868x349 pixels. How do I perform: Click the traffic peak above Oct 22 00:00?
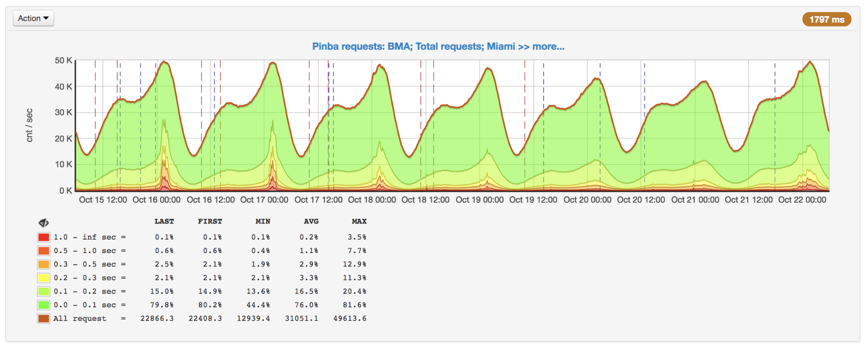pyautogui.click(x=810, y=62)
